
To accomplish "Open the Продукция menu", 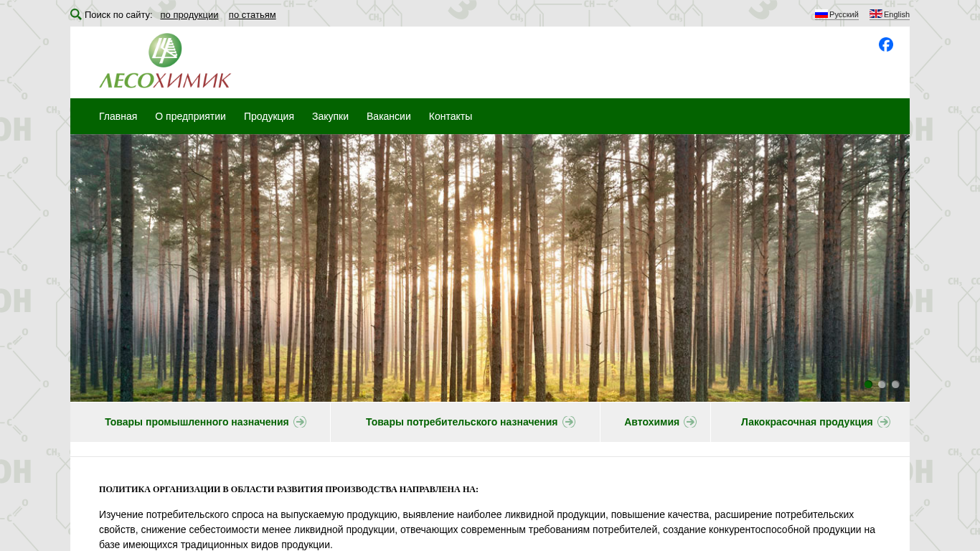I will click(x=269, y=116).
